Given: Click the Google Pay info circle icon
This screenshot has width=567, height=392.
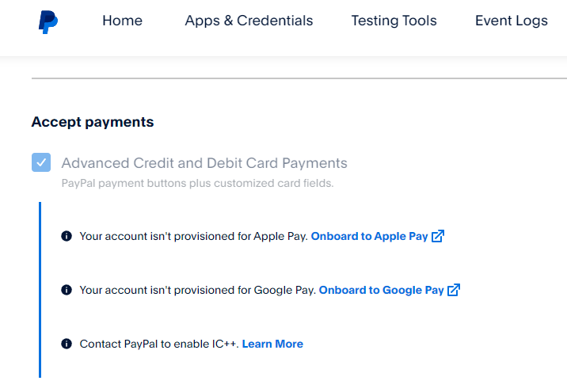Looking at the screenshot, I should (x=67, y=290).
